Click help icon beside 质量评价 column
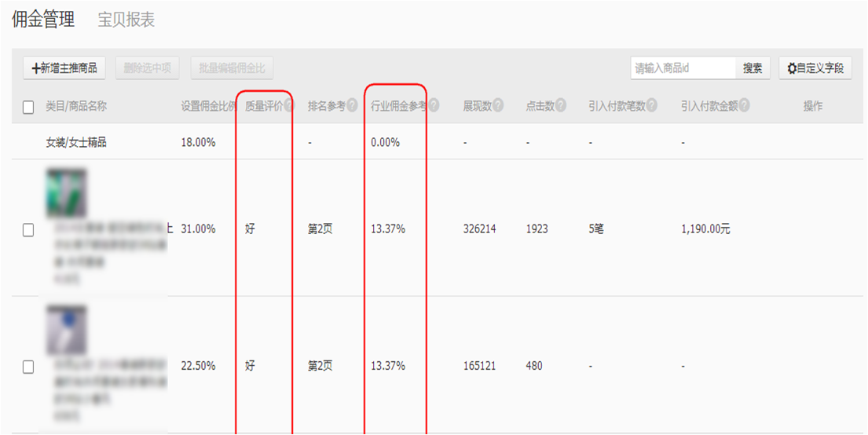 pyautogui.click(x=288, y=106)
